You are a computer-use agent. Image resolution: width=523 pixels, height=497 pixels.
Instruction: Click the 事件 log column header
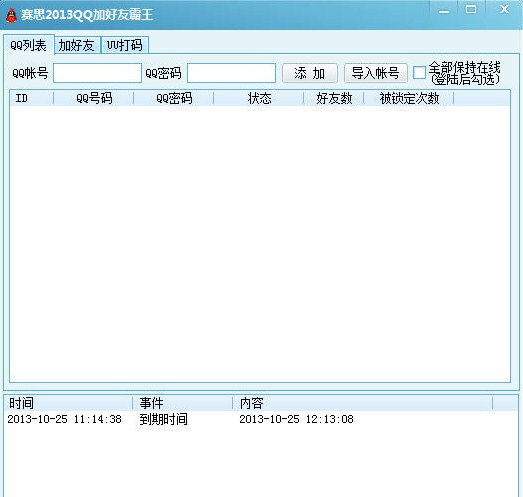tap(182, 403)
